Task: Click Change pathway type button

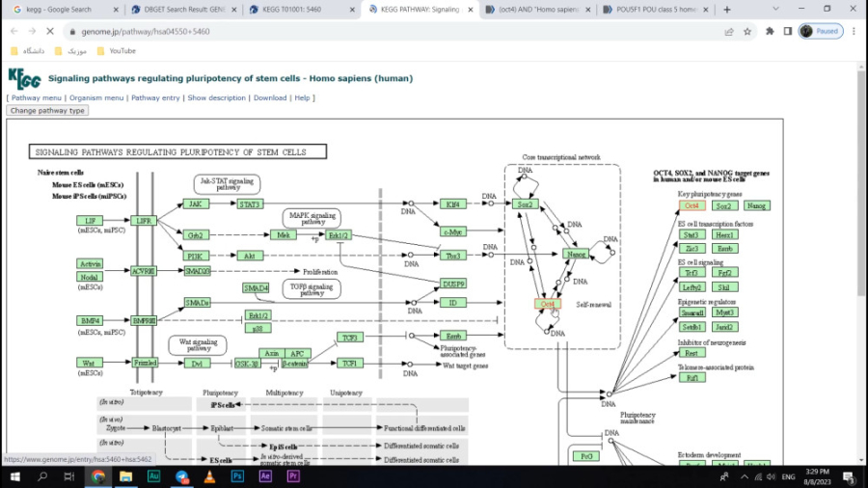Action: (47, 111)
